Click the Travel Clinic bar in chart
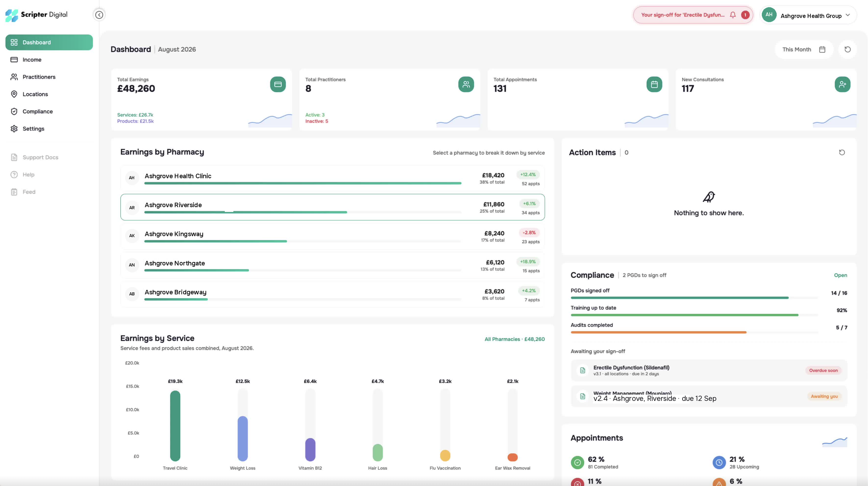868x486 pixels. (175, 426)
